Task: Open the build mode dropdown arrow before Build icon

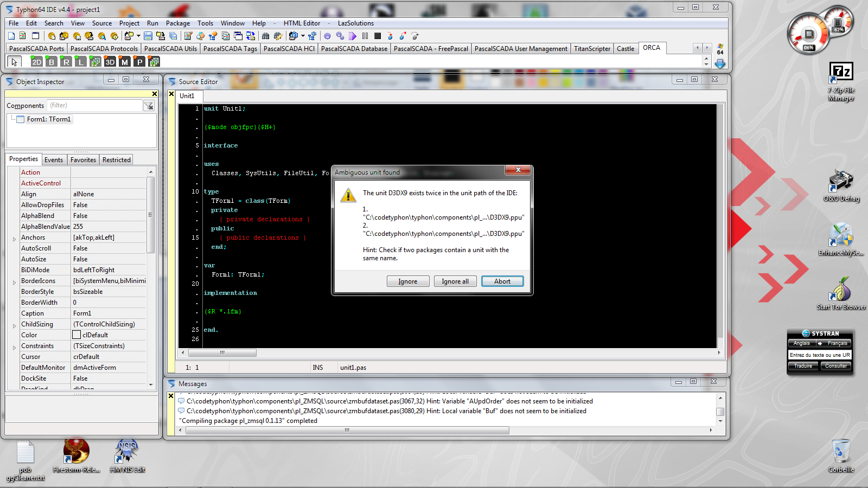Action: click(x=303, y=36)
